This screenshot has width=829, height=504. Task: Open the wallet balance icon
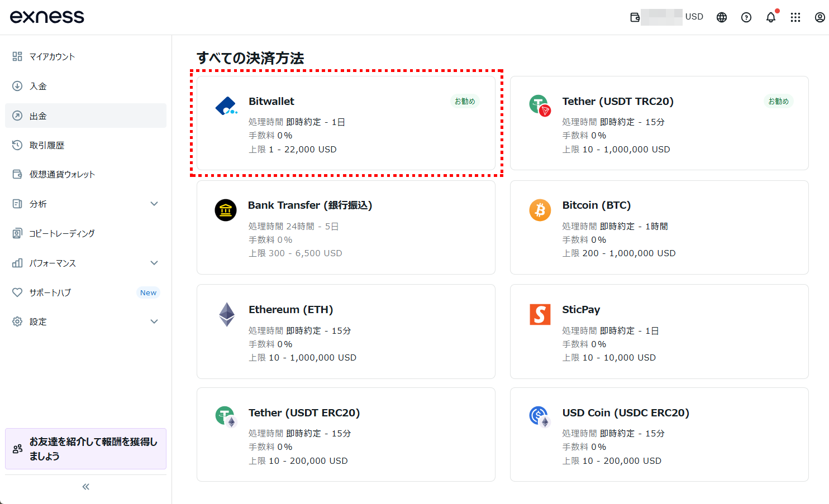[x=635, y=17]
